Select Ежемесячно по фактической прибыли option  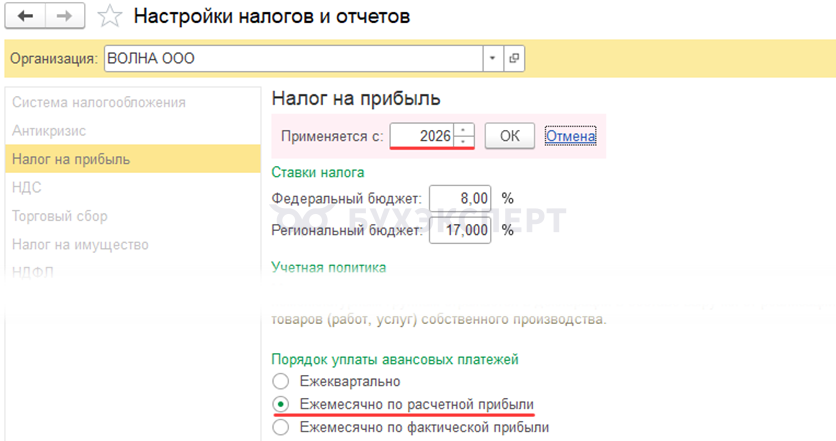pos(411,427)
